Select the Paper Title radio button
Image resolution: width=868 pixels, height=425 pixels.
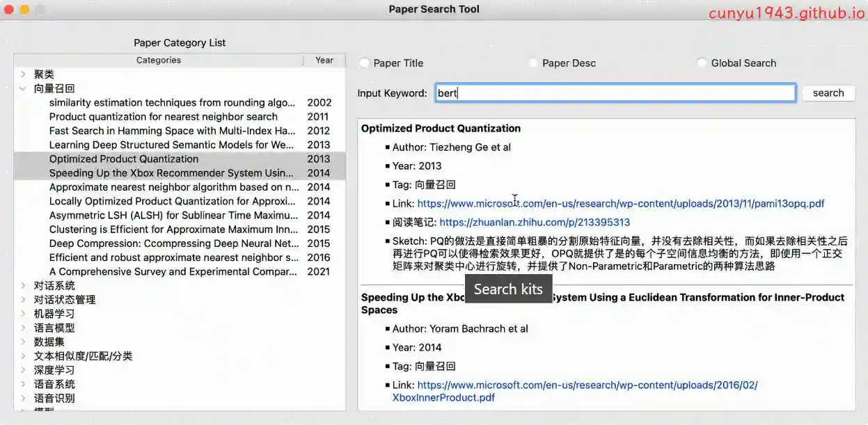coord(365,63)
